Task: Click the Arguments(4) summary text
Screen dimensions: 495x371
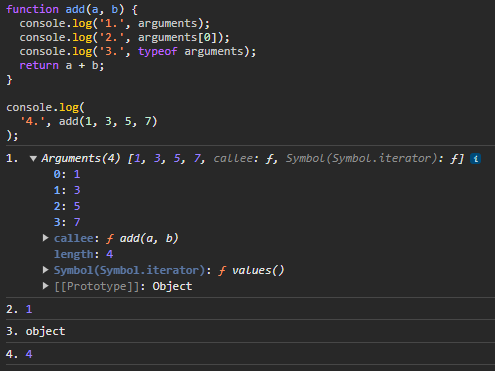Action: [252, 158]
